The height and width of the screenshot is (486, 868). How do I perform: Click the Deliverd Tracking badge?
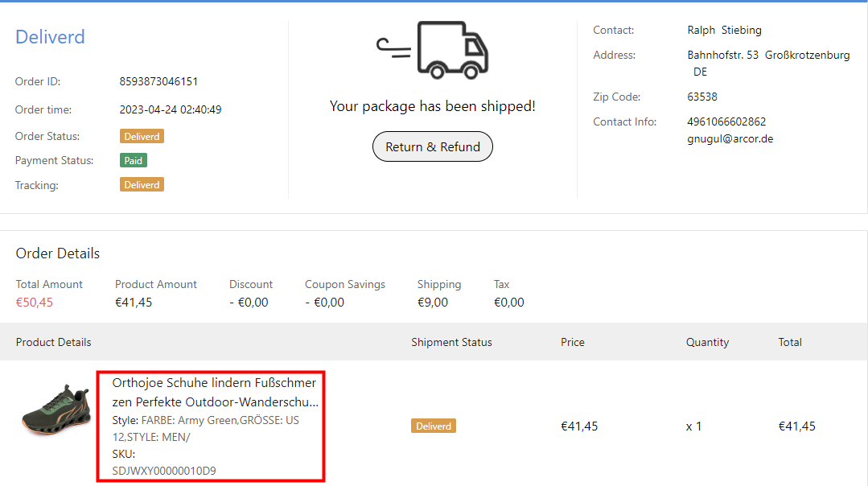(142, 185)
